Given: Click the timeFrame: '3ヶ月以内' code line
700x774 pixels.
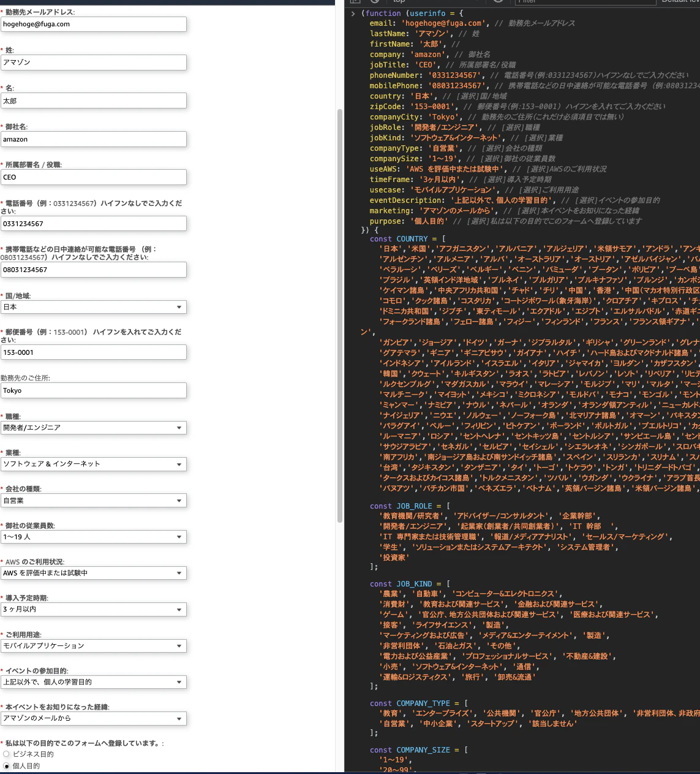Looking at the screenshot, I should click(x=461, y=180).
